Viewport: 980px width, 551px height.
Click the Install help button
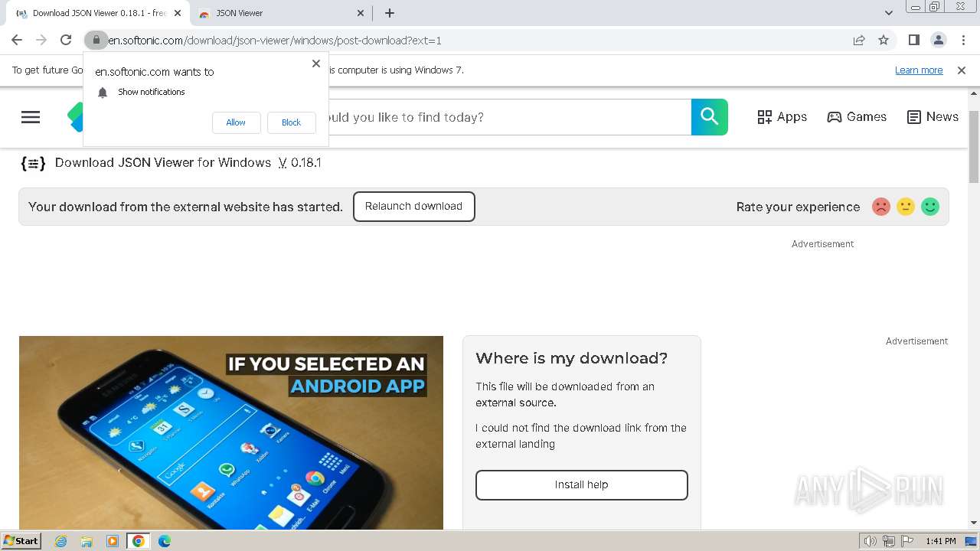pos(581,485)
